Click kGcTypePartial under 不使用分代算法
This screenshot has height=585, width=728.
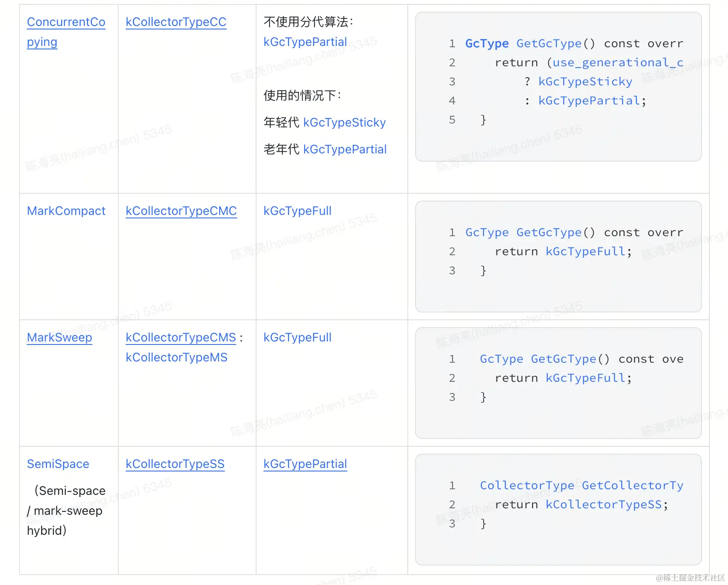coord(305,42)
